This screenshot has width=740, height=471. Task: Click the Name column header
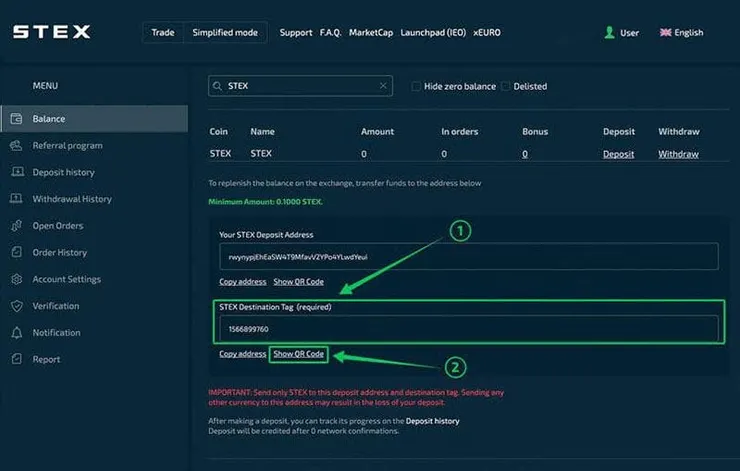tap(262, 132)
